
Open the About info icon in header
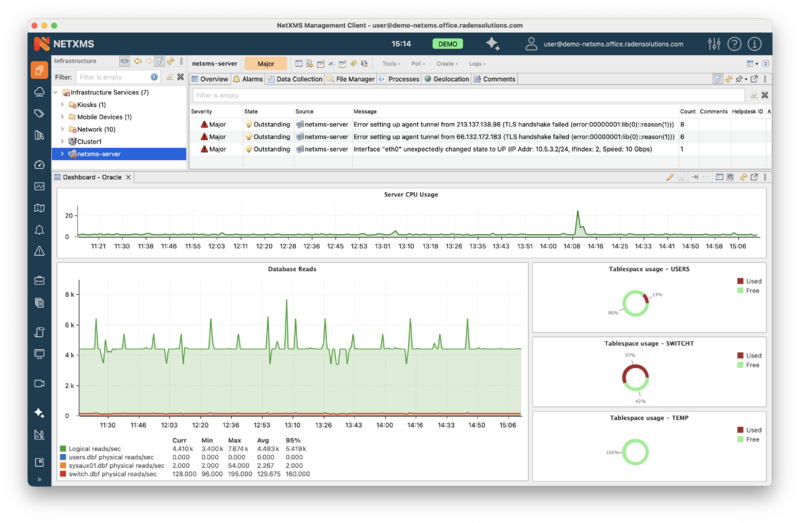(x=754, y=44)
